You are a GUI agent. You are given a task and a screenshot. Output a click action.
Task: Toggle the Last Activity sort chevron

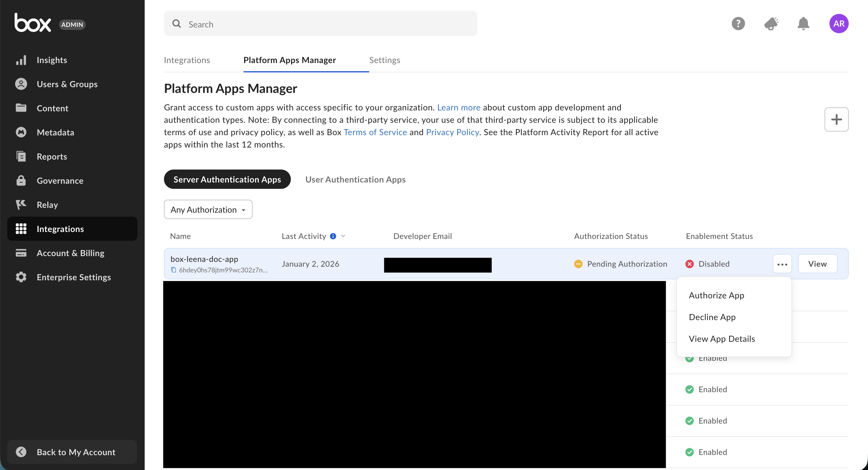tap(343, 236)
